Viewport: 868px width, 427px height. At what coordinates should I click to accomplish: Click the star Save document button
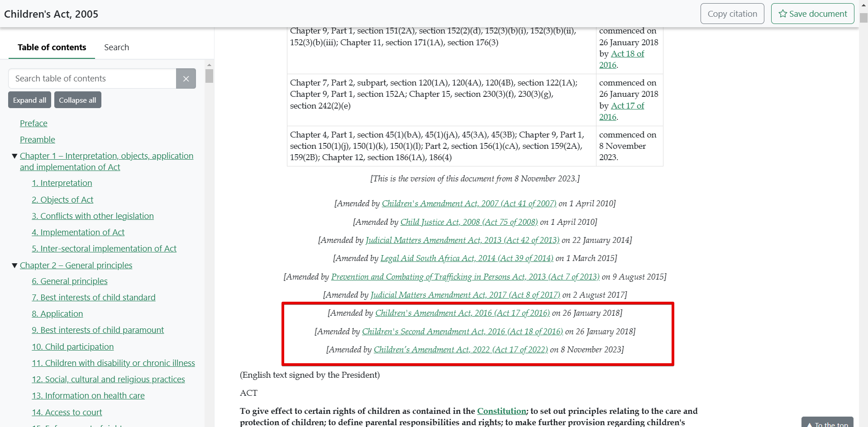coord(812,14)
